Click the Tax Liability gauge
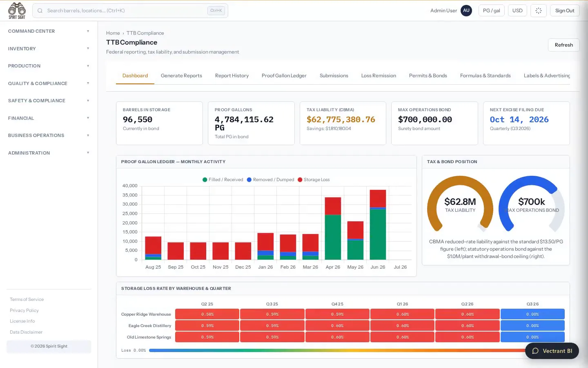This screenshot has width=588, height=368. click(460, 204)
